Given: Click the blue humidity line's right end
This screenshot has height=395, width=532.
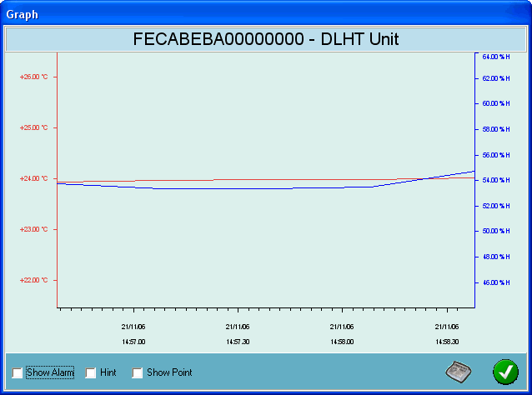Looking at the screenshot, I should 472,172.
